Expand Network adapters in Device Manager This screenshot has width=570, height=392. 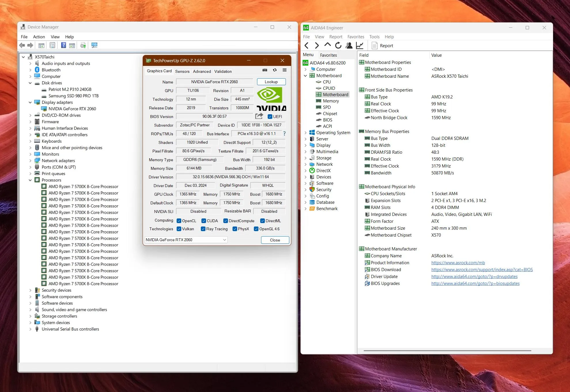(30, 161)
